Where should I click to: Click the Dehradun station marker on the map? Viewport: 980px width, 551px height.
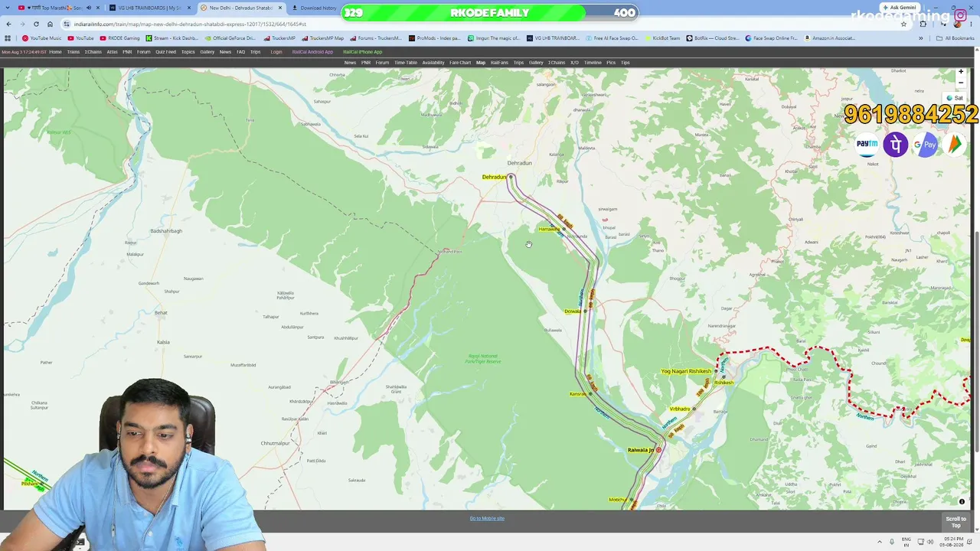[x=511, y=178]
